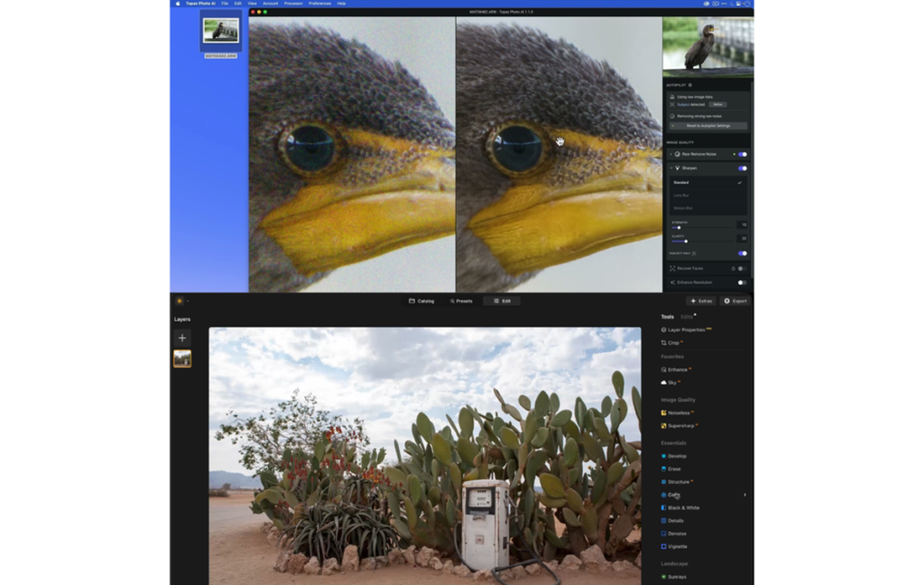Switch to the Edits panel tab
The image size is (924, 585).
pyautogui.click(x=687, y=317)
